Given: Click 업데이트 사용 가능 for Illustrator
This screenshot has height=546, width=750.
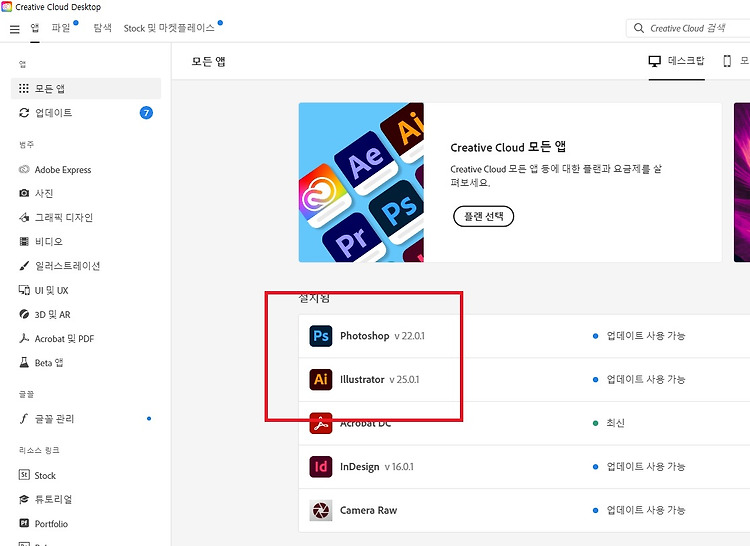Looking at the screenshot, I should (x=645, y=379).
